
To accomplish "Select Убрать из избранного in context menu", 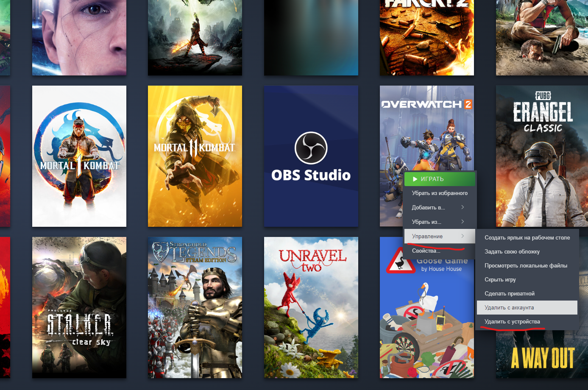I will (440, 193).
